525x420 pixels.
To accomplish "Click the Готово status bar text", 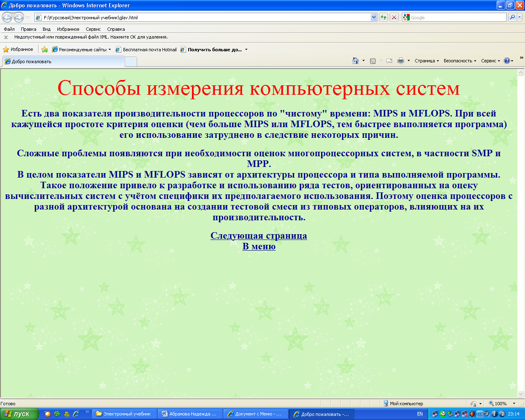I will (8, 404).
